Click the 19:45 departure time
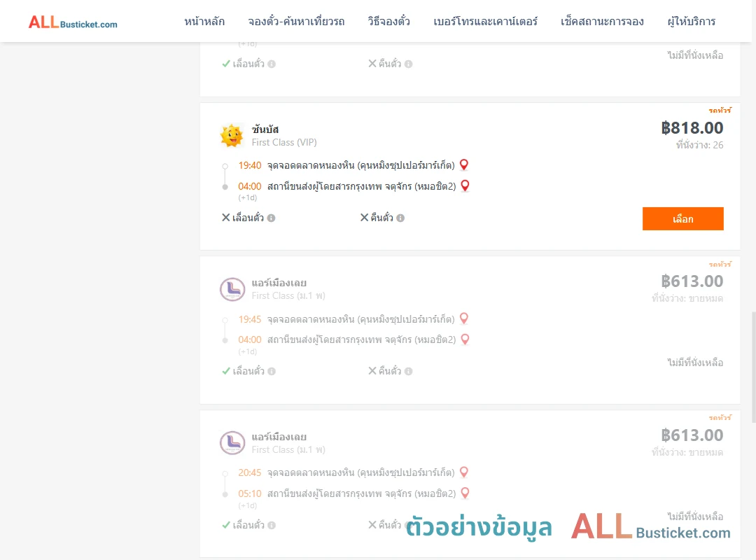Image resolution: width=756 pixels, height=560 pixels. 250,319
